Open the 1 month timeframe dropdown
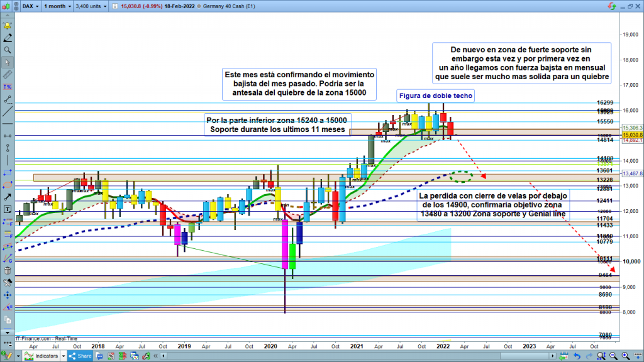 [x=57, y=6]
